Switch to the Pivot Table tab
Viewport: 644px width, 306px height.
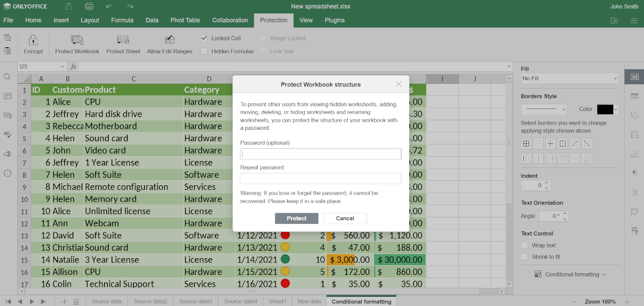click(x=185, y=20)
